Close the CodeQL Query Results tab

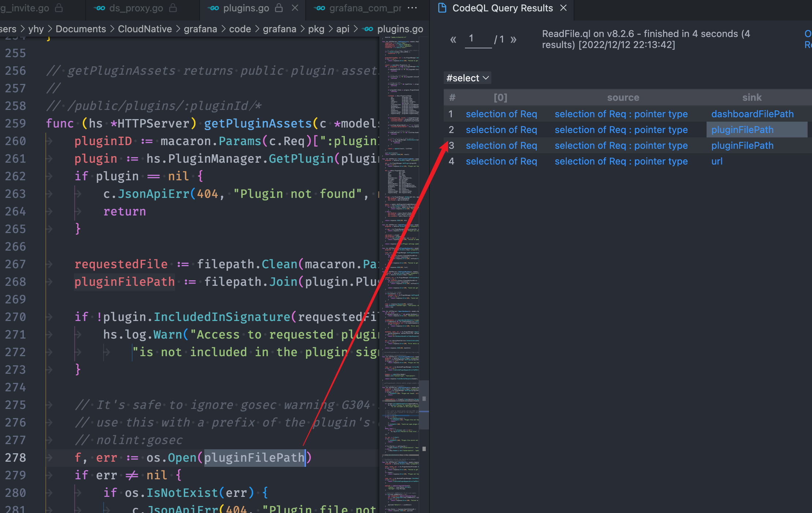pyautogui.click(x=564, y=8)
